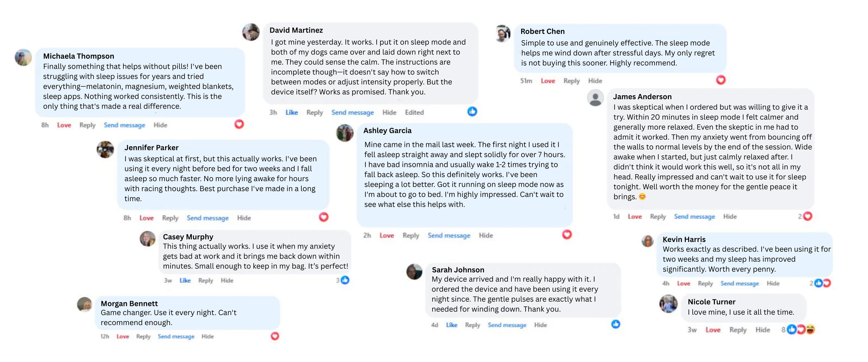868x362 pixels.
Task: Click heart reaction on Morgan Bennett's comment
Action: click(275, 336)
